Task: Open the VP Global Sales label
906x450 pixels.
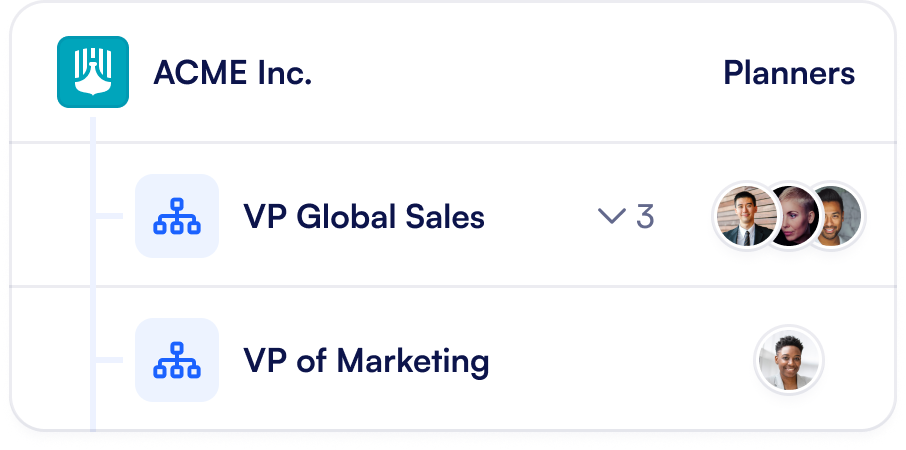Action: pyautogui.click(x=364, y=216)
